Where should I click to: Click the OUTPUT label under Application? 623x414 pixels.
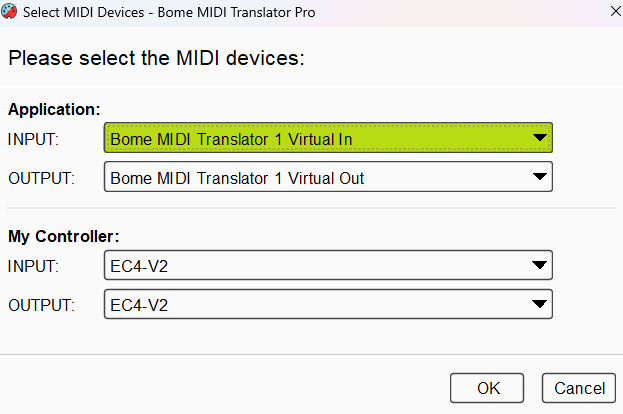pyautogui.click(x=41, y=178)
